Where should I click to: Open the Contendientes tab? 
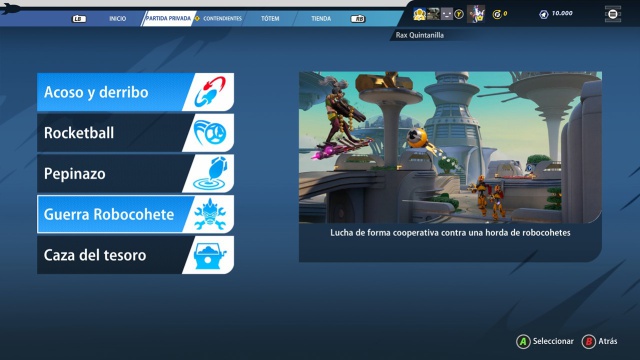222,19
